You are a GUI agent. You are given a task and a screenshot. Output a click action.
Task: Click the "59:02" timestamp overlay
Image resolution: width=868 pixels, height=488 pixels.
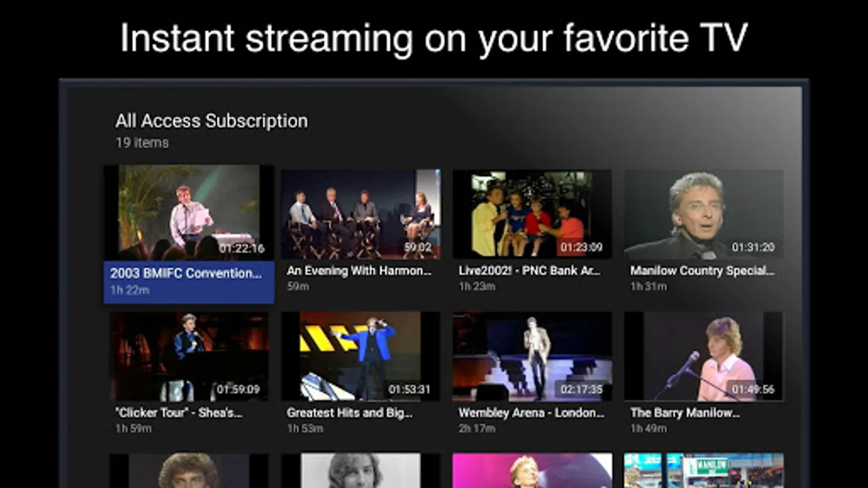[x=418, y=247]
